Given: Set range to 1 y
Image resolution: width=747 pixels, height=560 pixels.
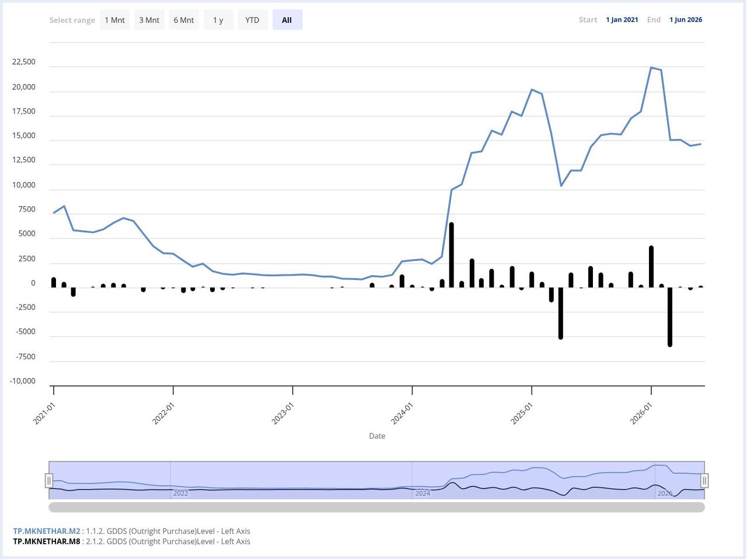Looking at the screenshot, I should (218, 20).
